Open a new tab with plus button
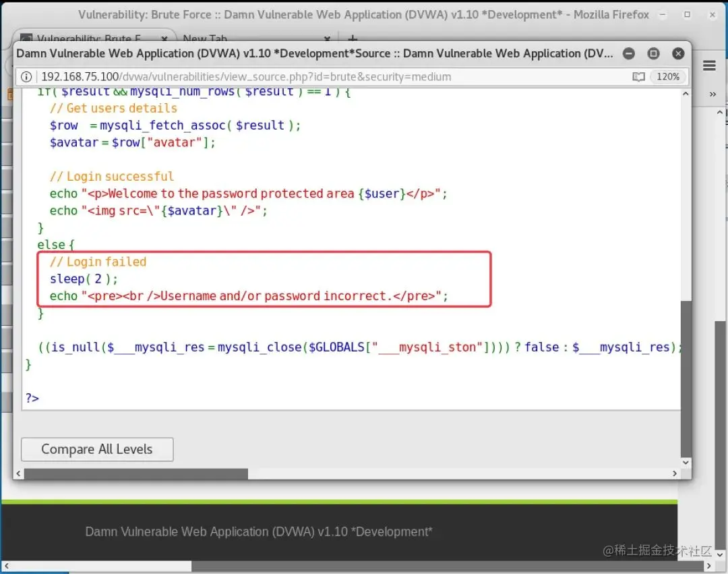The width and height of the screenshot is (728, 574). (353, 38)
